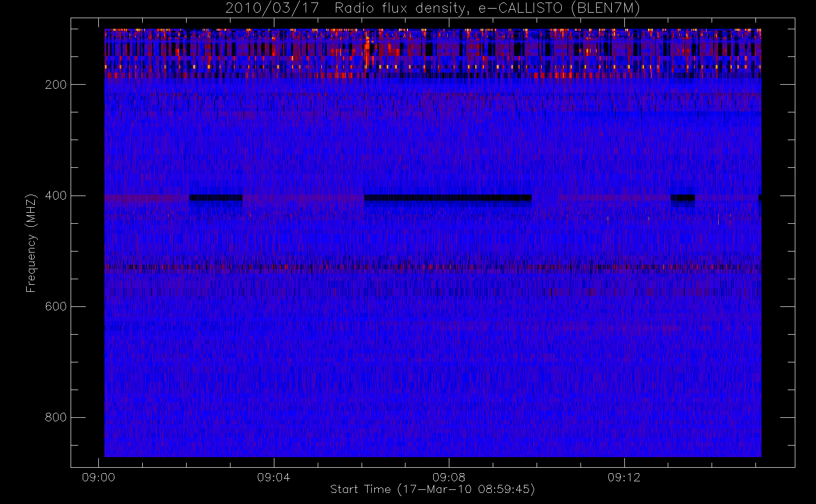Click the 09:04 time tick label
The width and height of the screenshot is (816, 504).
coord(273,477)
